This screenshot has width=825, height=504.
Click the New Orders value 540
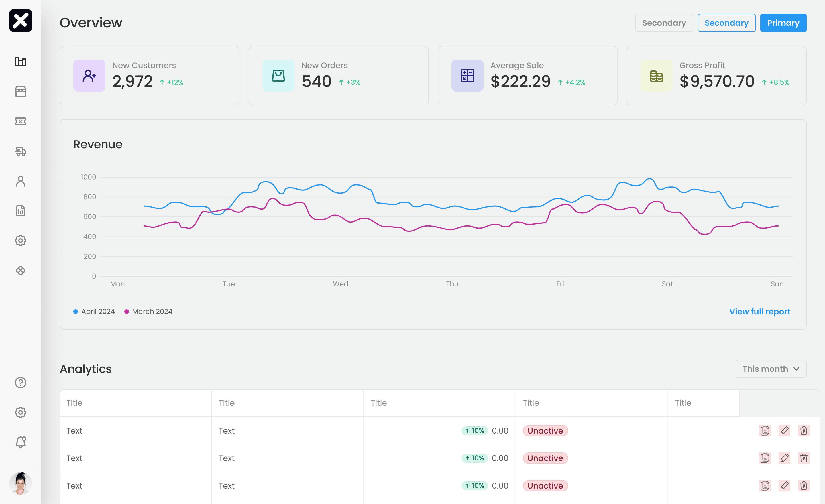(x=317, y=82)
